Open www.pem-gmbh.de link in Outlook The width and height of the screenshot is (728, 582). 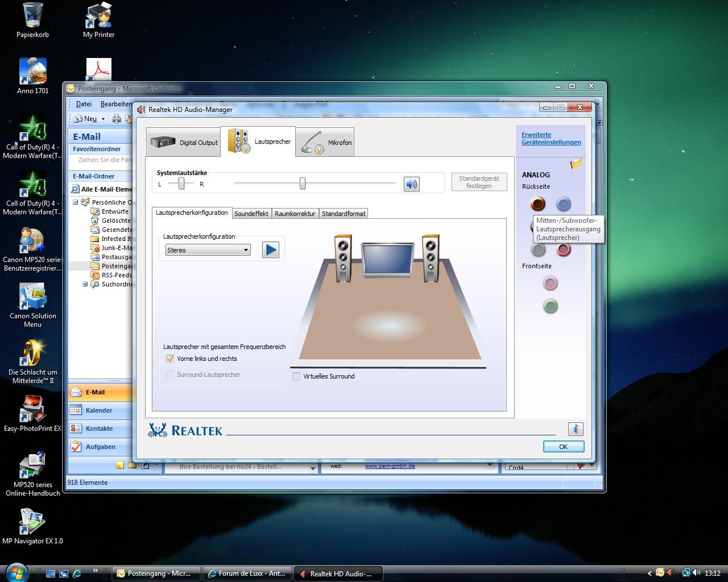pos(390,466)
